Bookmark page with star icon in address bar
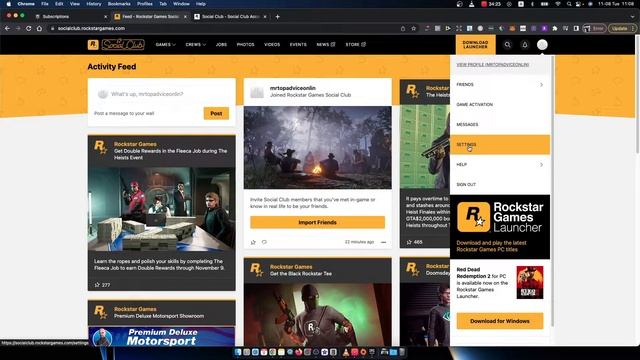The image size is (640, 360). [413, 28]
